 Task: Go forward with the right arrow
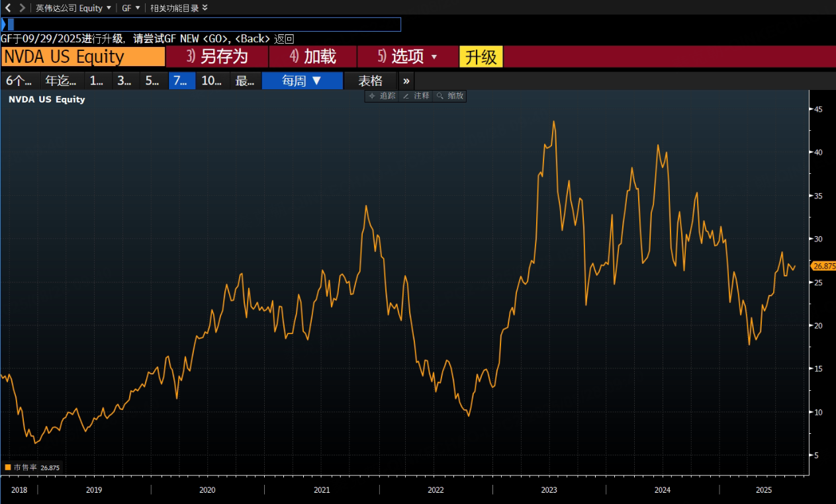(23, 8)
